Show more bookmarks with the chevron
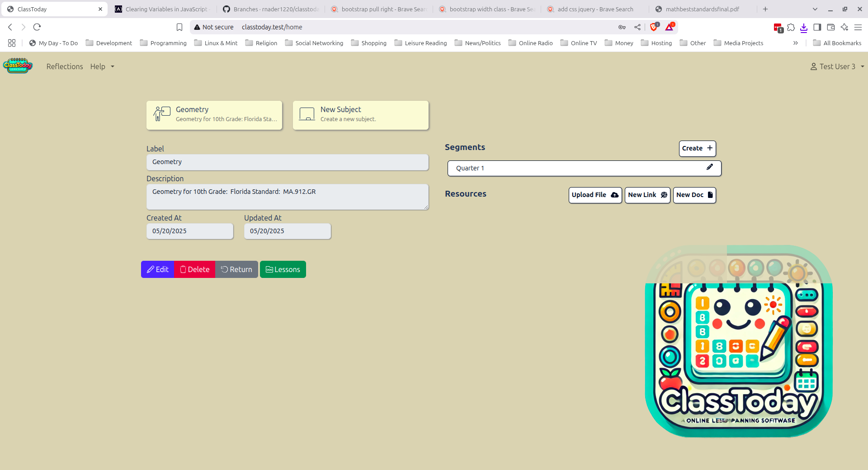The height and width of the screenshot is (470, 868). pos(796,43)
